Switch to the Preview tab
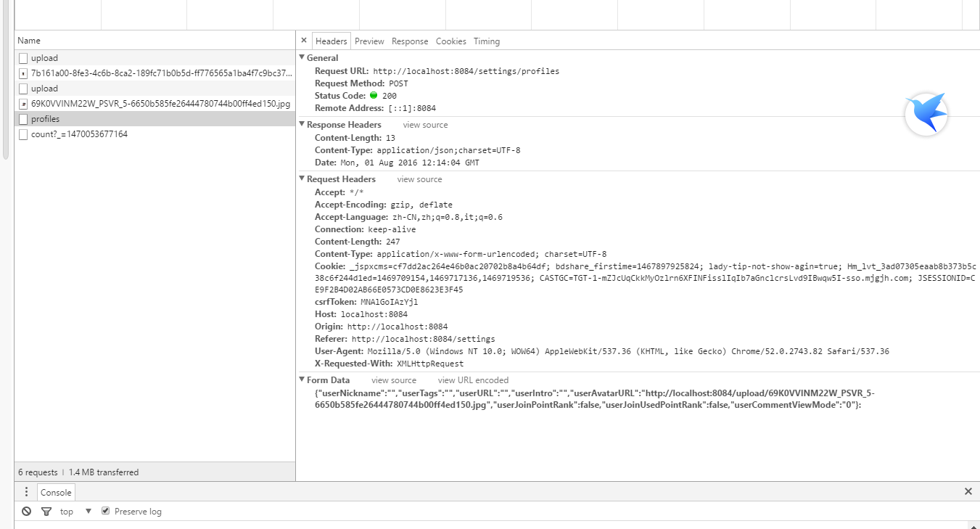Image resolution: width=980 pixels, height=529 pixels. [369, 41]
